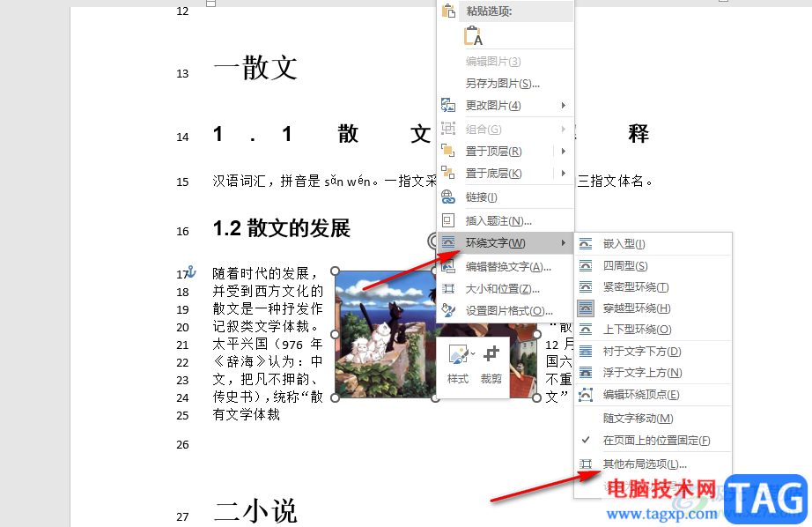Expand the Wrap Text submenu arrow

click(x=564, y=242)
